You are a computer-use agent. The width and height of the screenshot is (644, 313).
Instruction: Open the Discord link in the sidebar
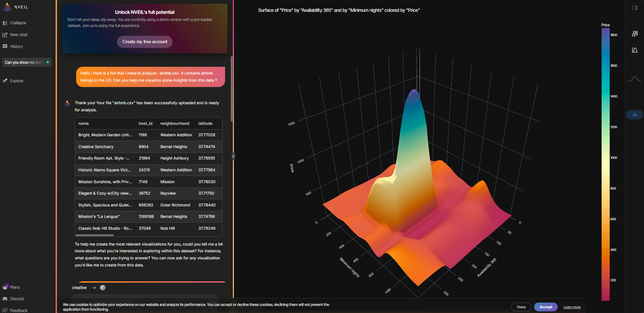click(x=17, y=299)
